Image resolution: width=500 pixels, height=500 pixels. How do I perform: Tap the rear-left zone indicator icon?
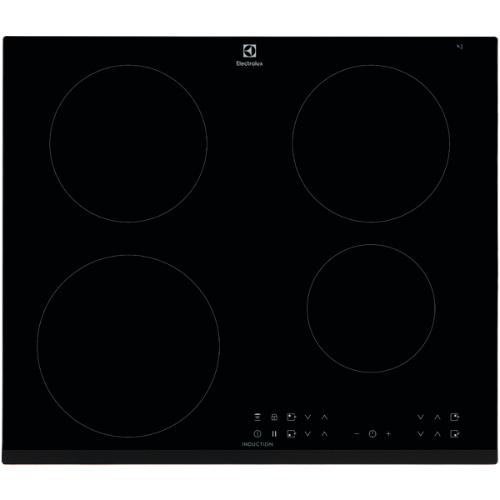291,417
